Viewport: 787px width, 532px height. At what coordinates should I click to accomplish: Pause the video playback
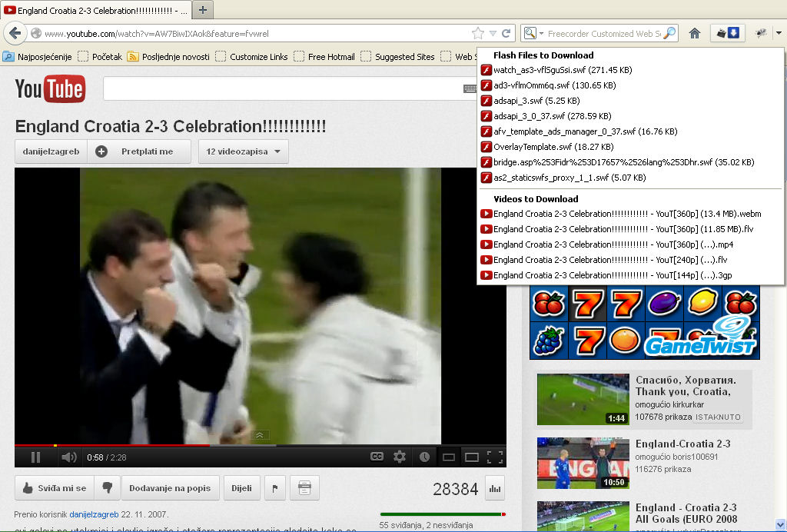(x=35, y=457)
